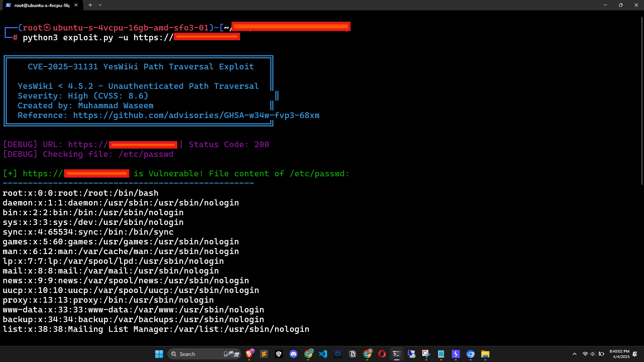
Task: Restore down the terminal window
Action: [x=621, y=5]
